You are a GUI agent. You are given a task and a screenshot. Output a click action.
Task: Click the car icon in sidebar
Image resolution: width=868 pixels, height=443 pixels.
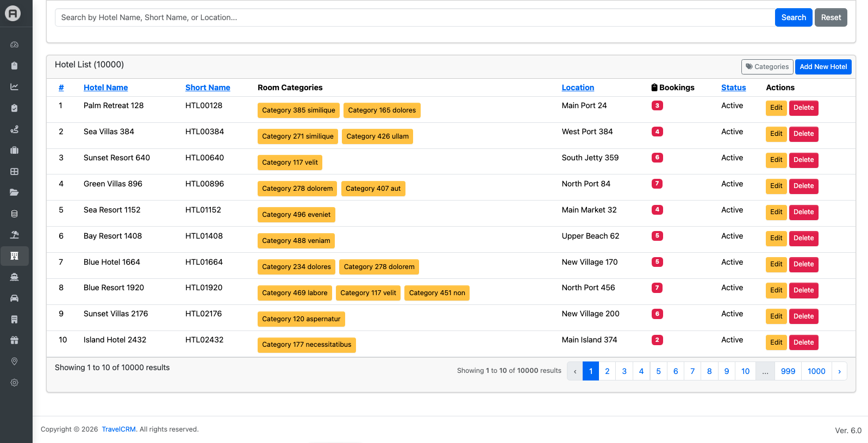coord(15,298)
